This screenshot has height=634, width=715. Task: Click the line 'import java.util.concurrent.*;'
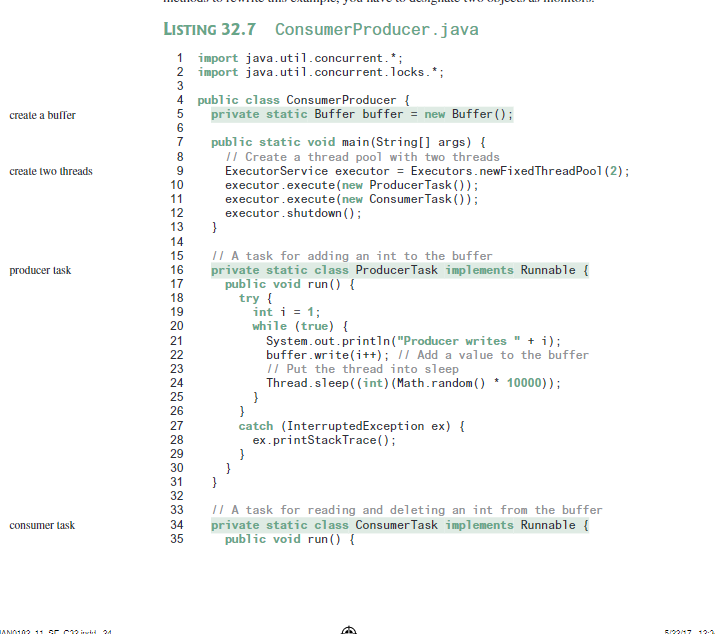300,58
